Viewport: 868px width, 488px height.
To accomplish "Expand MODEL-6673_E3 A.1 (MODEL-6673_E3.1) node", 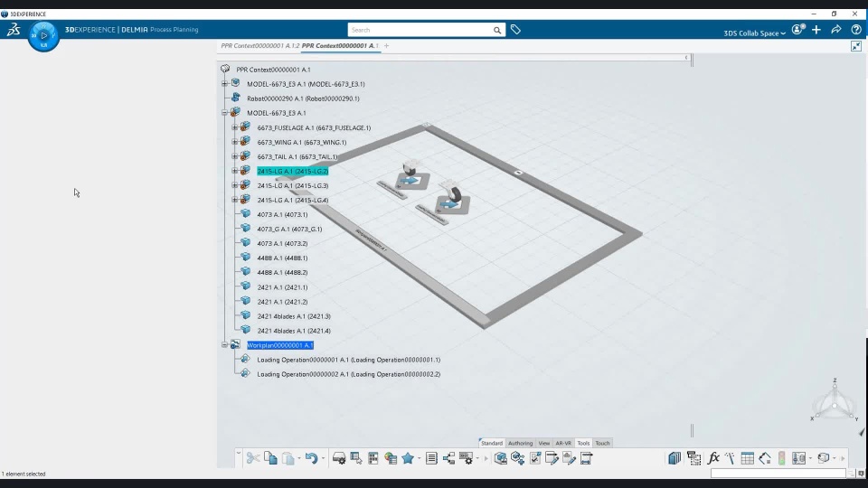I will coord(224,83).
